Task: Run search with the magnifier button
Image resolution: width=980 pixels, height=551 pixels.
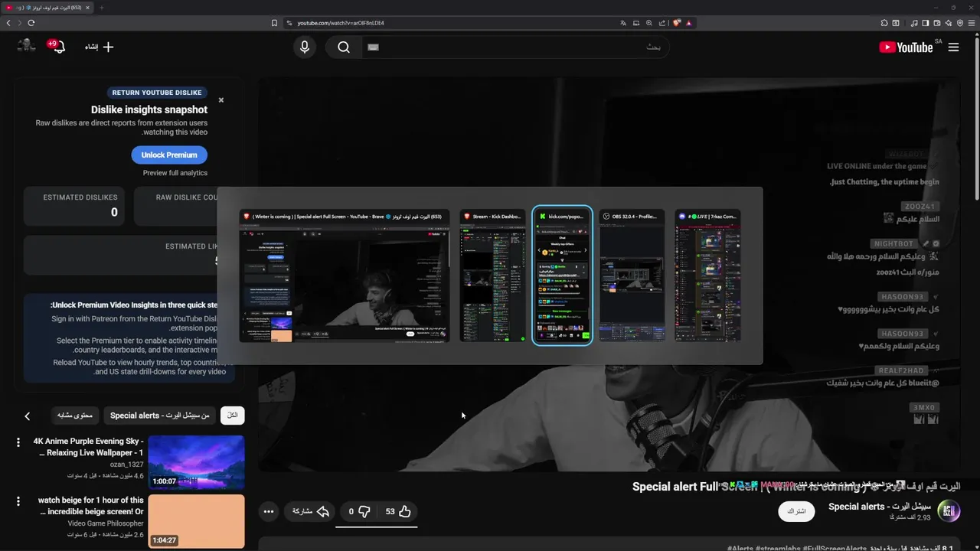Action: (x=344, y=47)
